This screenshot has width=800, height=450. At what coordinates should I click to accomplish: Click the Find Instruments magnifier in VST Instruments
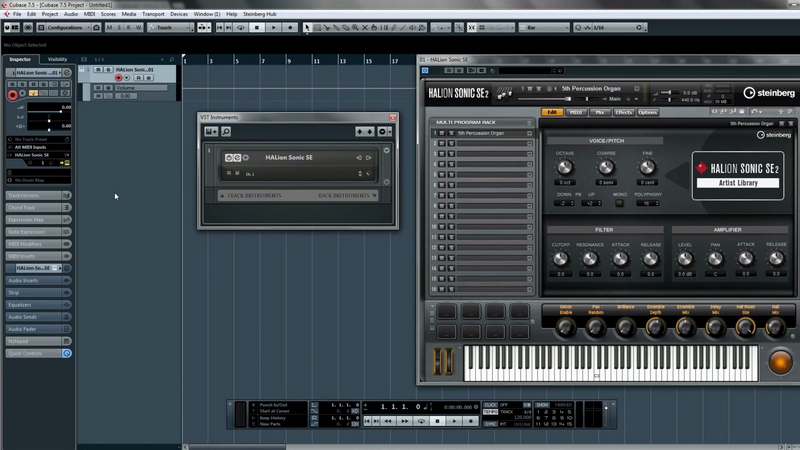click(226, 132)
